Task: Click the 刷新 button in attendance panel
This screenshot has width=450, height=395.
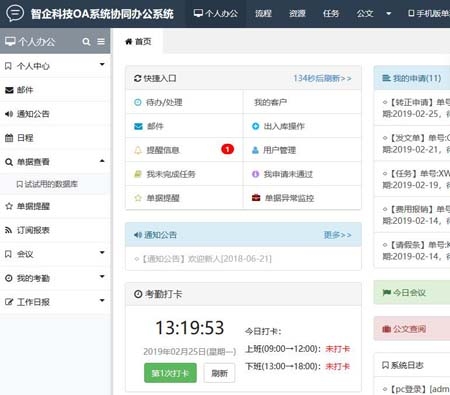Action: click(x=219, y=373)
